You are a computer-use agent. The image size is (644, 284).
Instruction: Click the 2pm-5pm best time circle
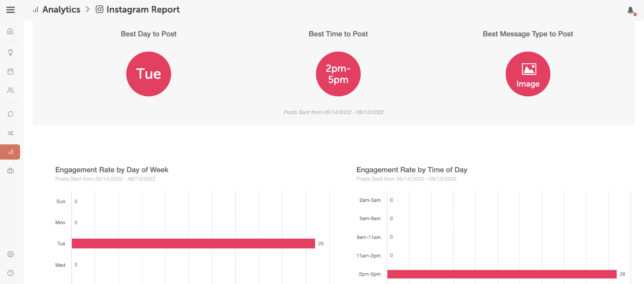point(338,74)
